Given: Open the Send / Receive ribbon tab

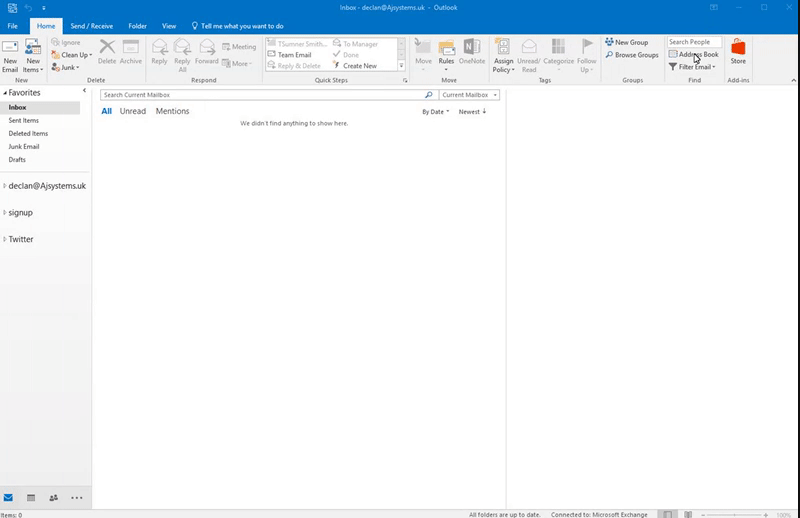Looking at the screenshot, I should point(91,24).
